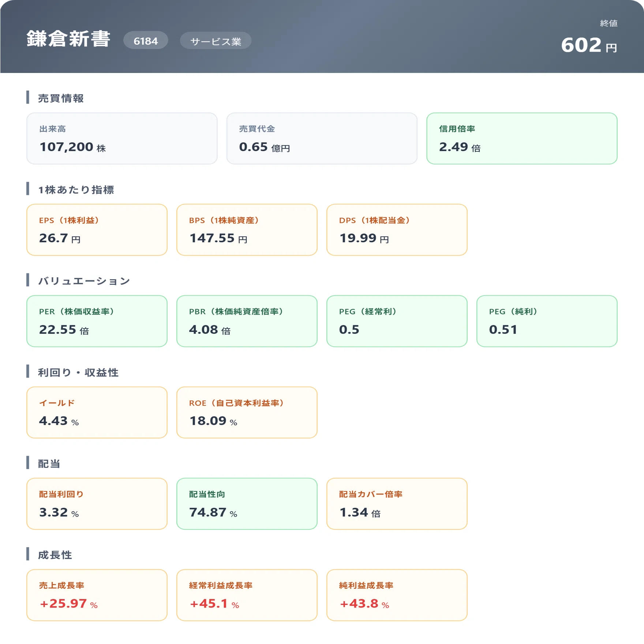644x644 pixels.
Task: Open the イールド card showing 4.43 %
Action: 97,412
